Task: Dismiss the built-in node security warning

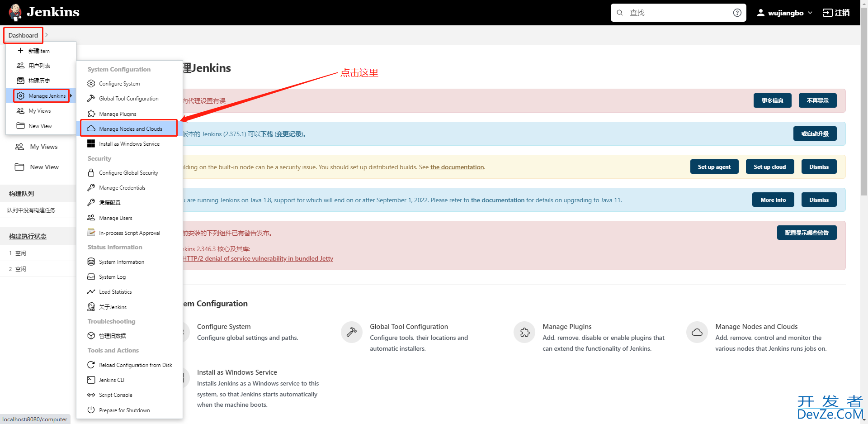Action: (819, 167)
